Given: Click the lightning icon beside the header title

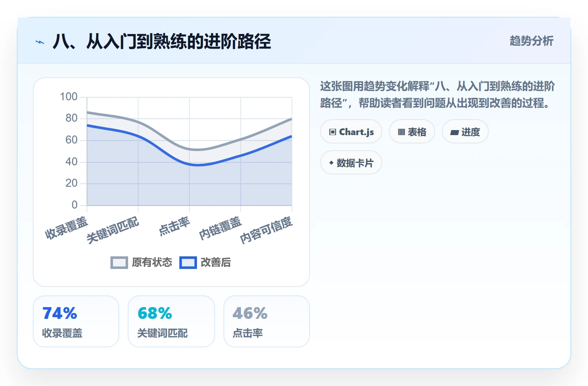Looking at the screenshot, I should point(40,42).
